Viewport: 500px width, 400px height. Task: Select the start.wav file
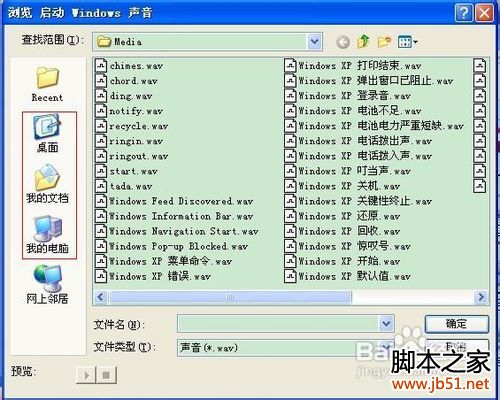pyautogui.click(x=127, y=171)
